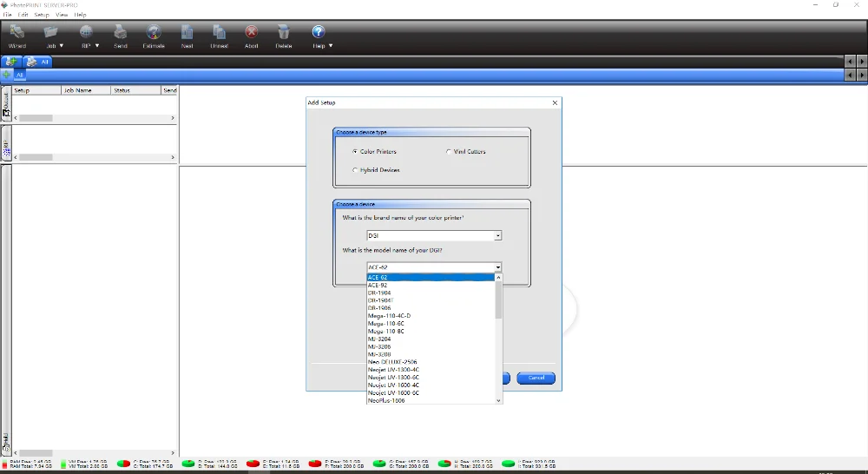Click the Nest toolbar icon
This screenshot has width=868, height=474.
coord(187,32)
